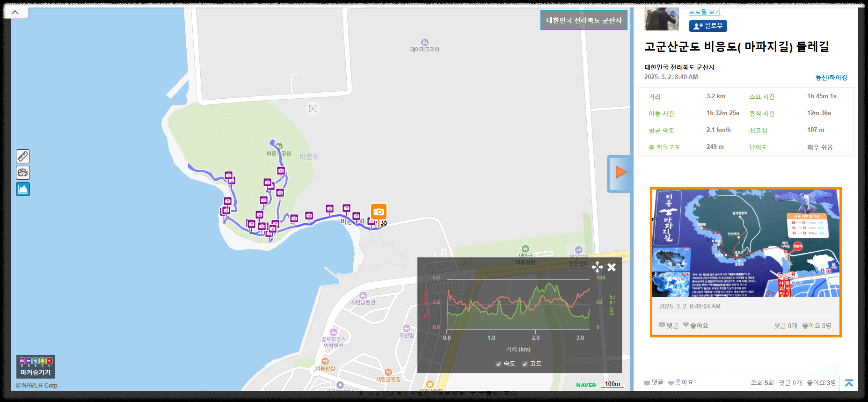Open the orange selected camera marker

pos(379,212)
